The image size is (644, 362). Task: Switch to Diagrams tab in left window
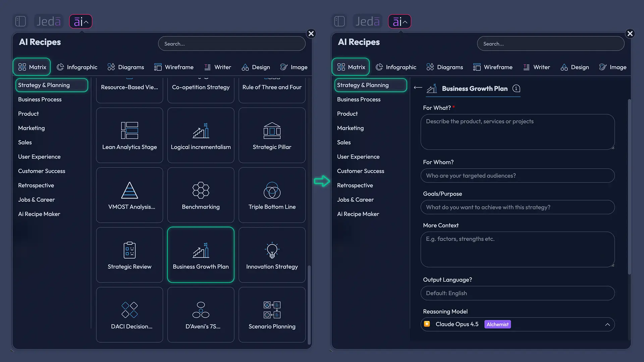[x=126, y=67]
